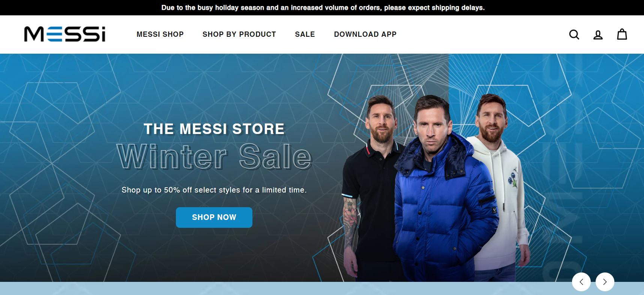Image resolution: width=644 pixels, height=295 pixels.
Task: Open the MESSI SHOP menu
Action: pyautogui.click(x=160, y=34)
